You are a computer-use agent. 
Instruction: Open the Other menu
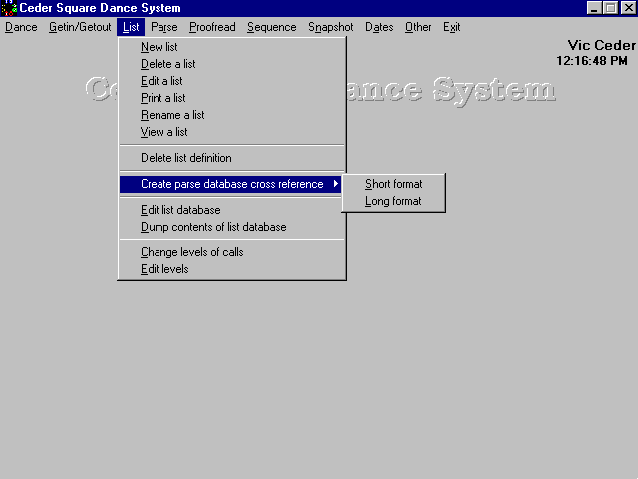[418, 27]
